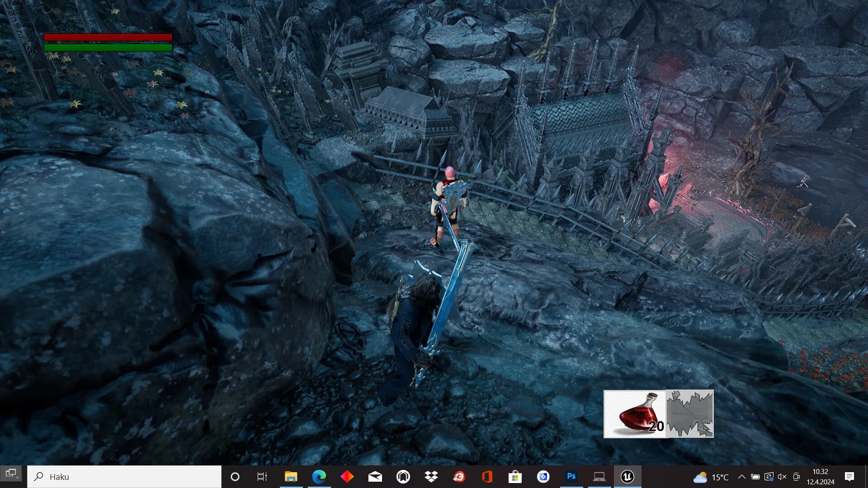Open the red diamond app in taskbar

pyautogui.click(x=347, y=477)
